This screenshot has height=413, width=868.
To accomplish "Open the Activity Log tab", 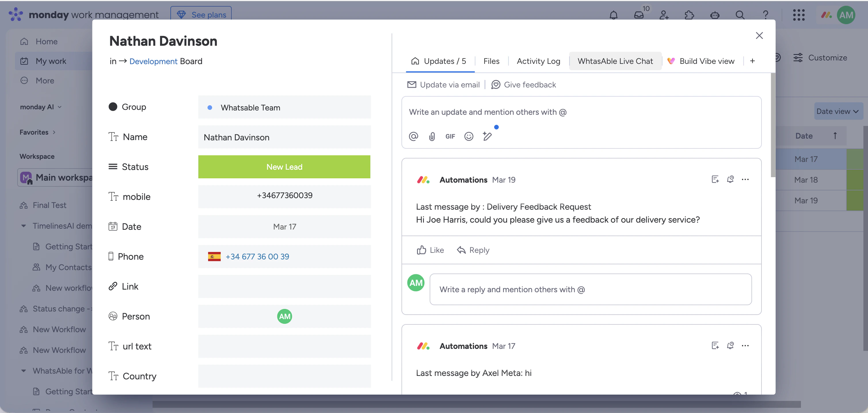I will (538, 61).
